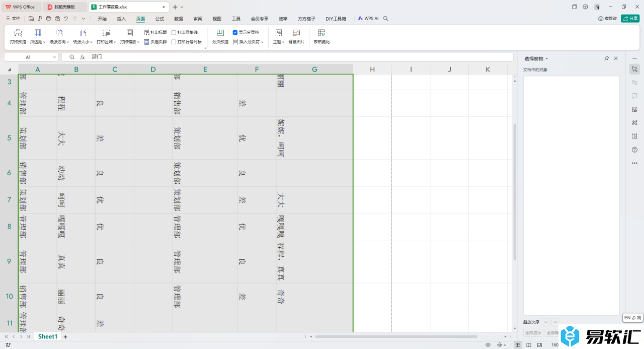Image resolution: width=644 pixels, height=349 pixels.
Task: Click the print preview quick toolbar icon
Action: [57, 19]
